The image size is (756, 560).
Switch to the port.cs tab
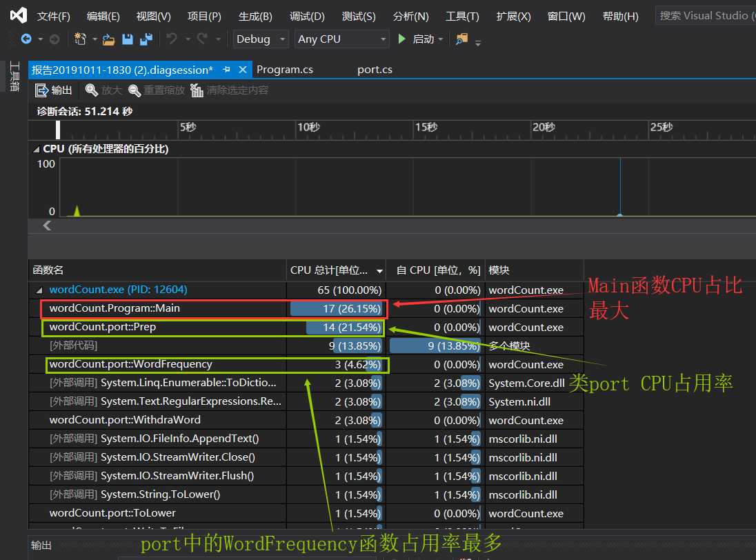pos(375,70)
